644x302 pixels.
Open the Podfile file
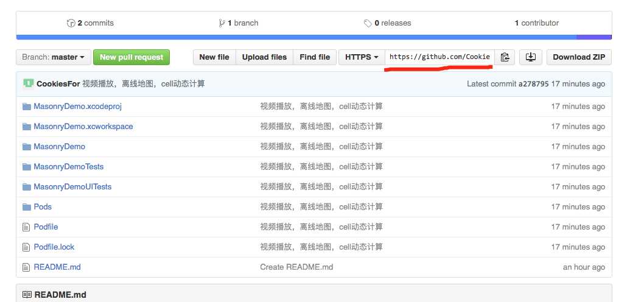pyautogui.click(x=46, y=227)
